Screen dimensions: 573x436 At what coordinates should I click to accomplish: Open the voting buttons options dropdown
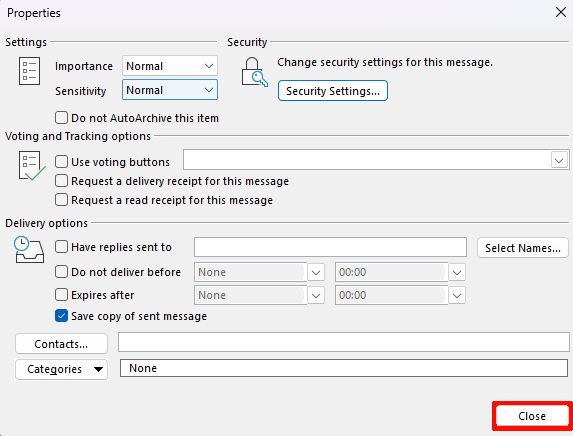coord(559,160)
